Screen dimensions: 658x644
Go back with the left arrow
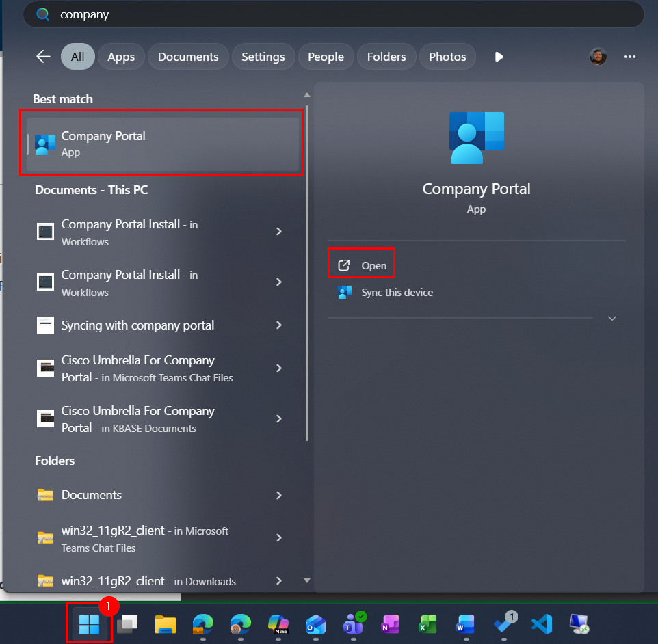(43, 56)
